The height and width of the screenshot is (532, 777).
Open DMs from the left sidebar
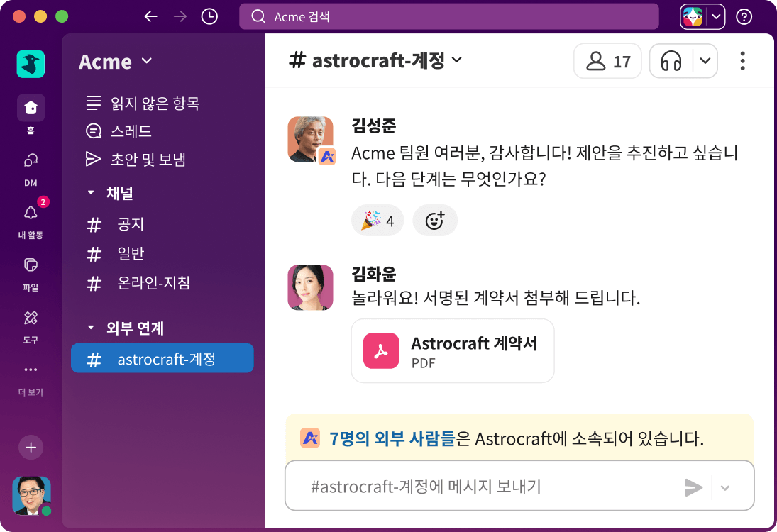(30, 163)
